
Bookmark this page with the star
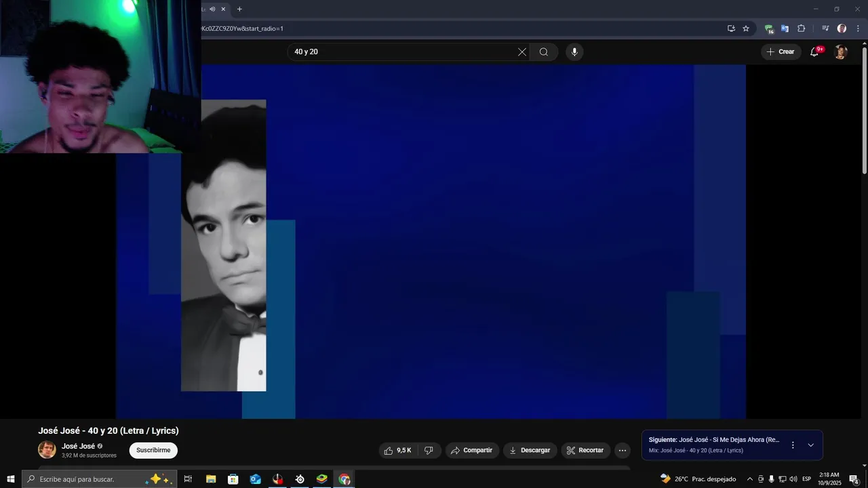click(x=746, y=28)
